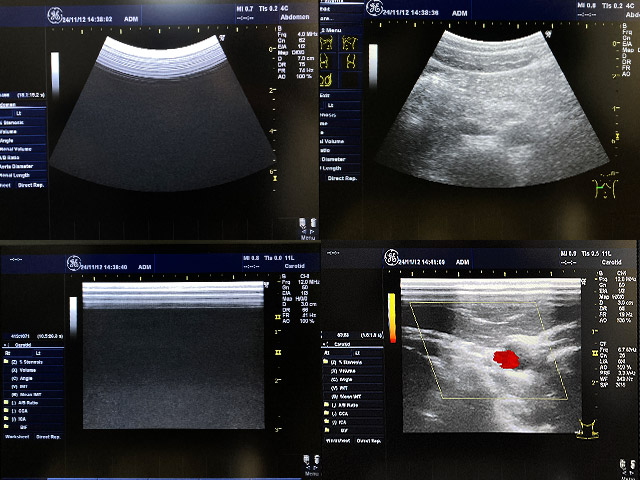Click the probe orientation marker on the kidney scan sector

pos(549,34)
